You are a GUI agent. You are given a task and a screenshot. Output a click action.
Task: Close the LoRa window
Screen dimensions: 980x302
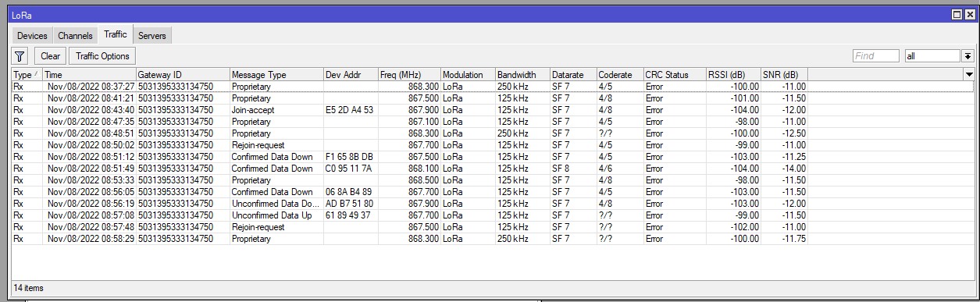(970, 15)
